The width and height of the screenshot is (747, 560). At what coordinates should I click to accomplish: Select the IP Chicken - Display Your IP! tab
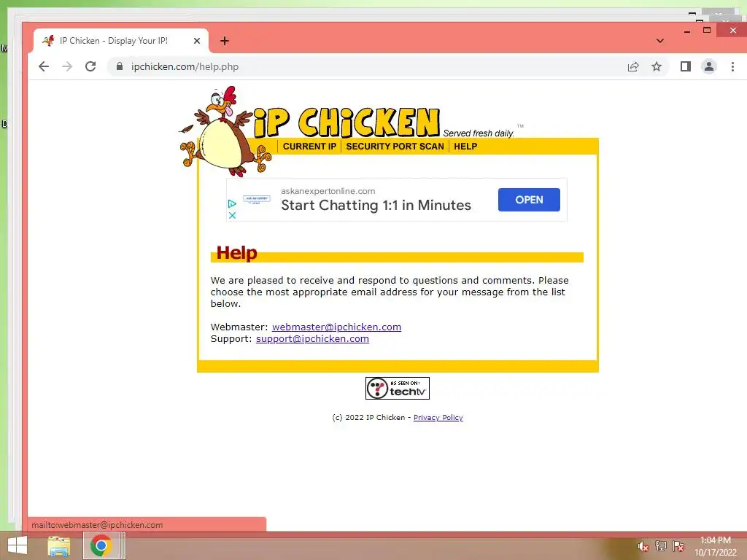(x=120, y=41)
